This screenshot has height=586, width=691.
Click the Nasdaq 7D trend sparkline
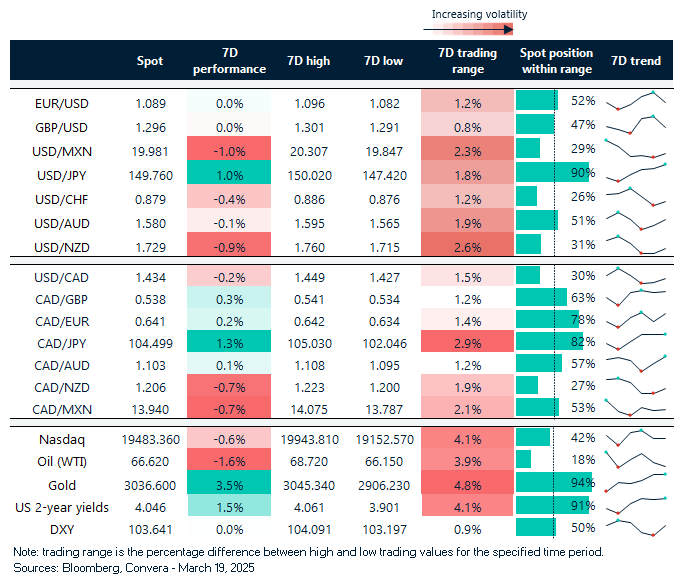(x=636, y=435)
